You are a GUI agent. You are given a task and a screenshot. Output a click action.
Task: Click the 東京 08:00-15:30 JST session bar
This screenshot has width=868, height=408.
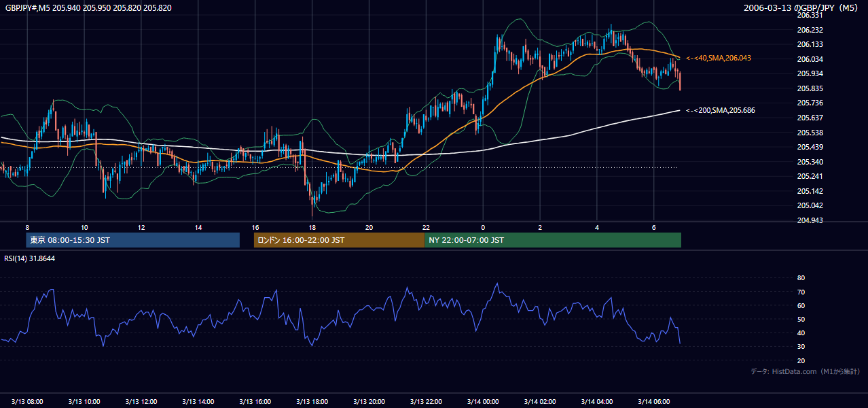point(133,240)
